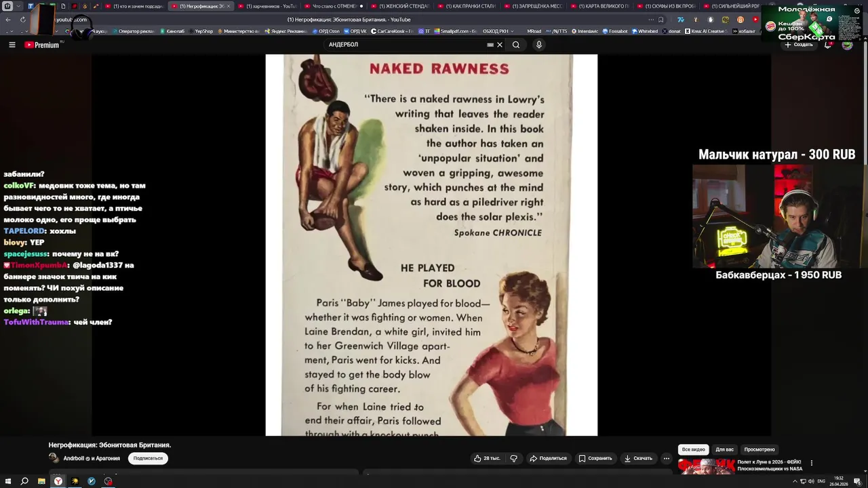Switch to tab Что стало с ОТМЕНЕН
The image size is (868, 488).
coord(334,6)
